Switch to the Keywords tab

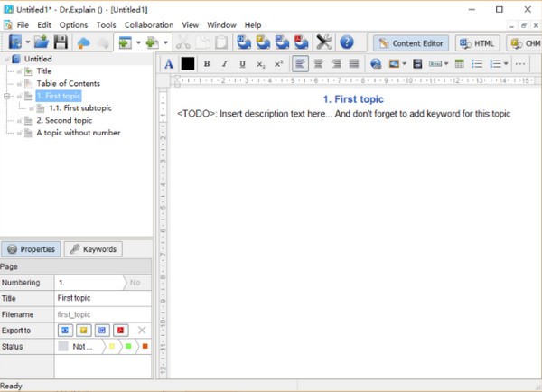pyautogui.click(x=93, y=249)
